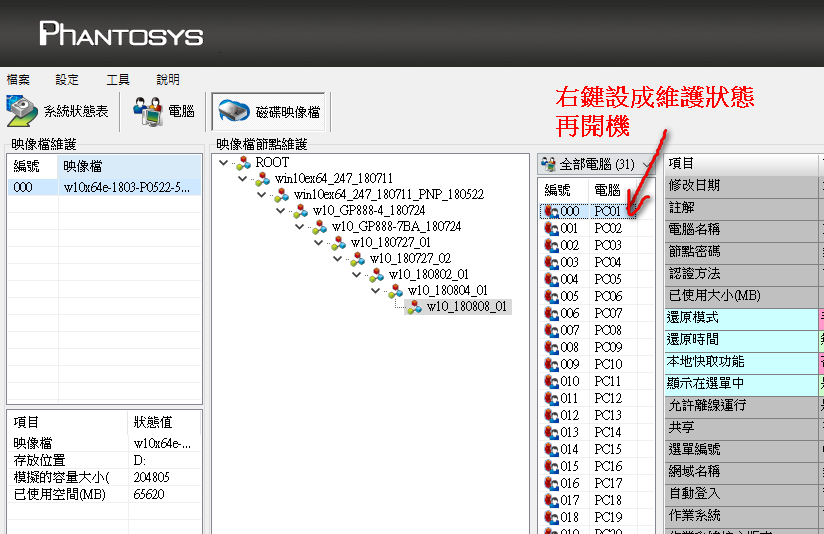The width and height of the screenshot is (824, 534).
Task: Select the 修改日期 property row
Action: pyautogui.click(x=741, y=186)
